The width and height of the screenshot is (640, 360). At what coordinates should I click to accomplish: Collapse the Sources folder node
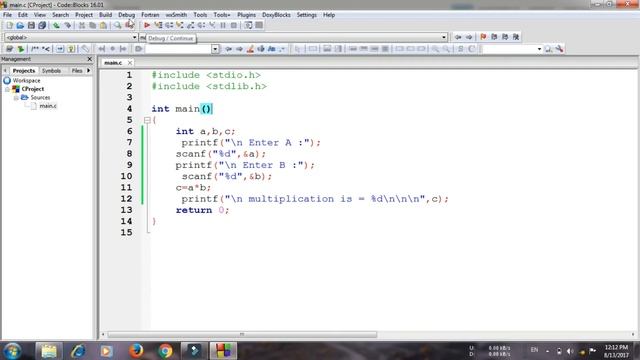16,98
